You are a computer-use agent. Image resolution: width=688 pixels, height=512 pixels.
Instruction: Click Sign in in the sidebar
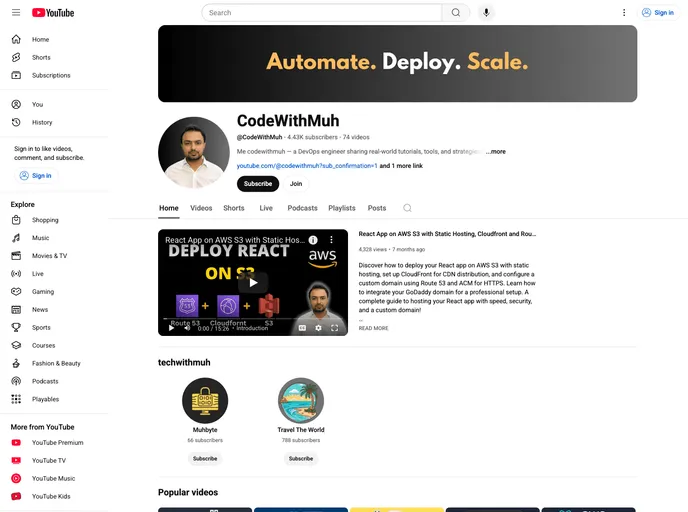pyautogui.click(x=36, y=175)
